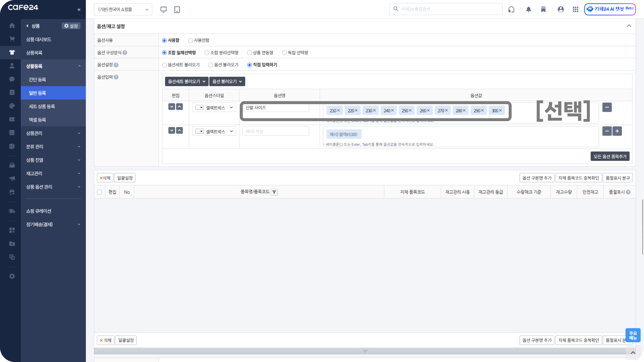Click the bookmark icon in header
Viewport: 644px width, 362px height.
[543, 9]
